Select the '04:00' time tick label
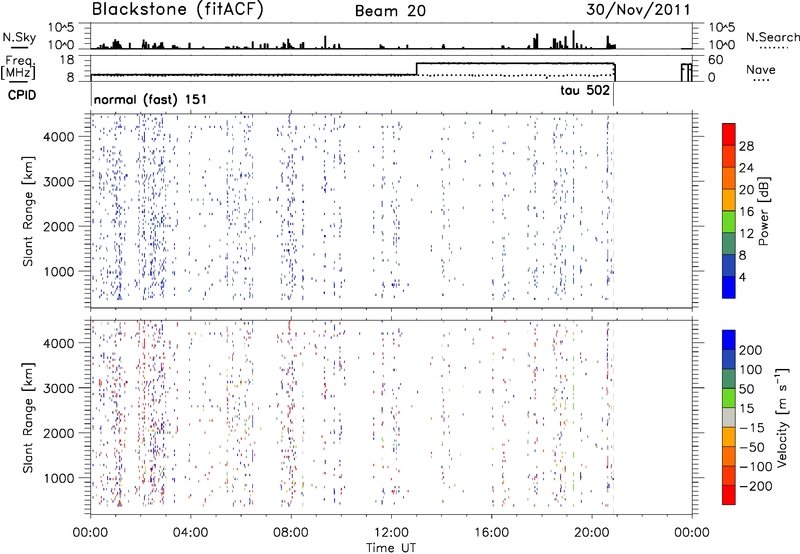The image size is (800, 554). (x=191, y=533)
